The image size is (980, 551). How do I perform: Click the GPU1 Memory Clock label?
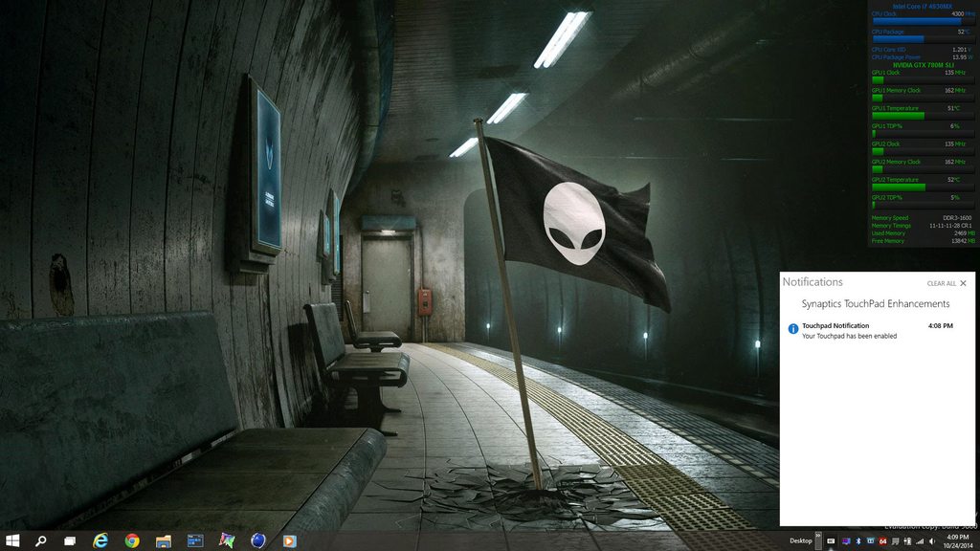[x=896, y=91]
